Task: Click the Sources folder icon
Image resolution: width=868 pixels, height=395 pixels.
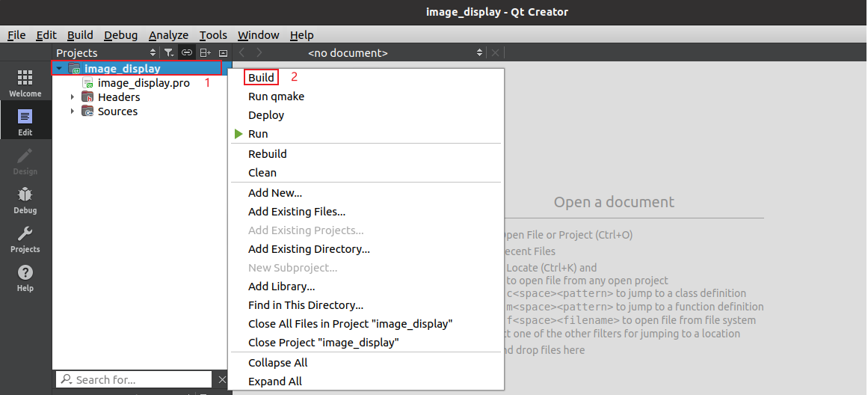Action: [x=87, y=111]
